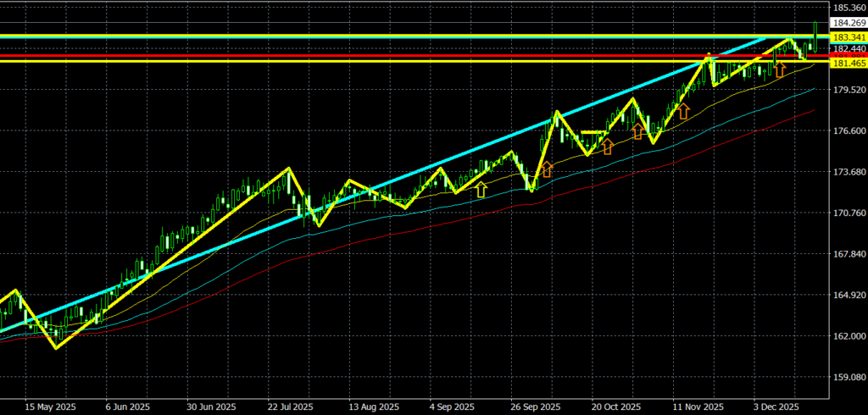Click the 184.269 current price label
This screenshot has width=868, height=415.
[848, 23]
